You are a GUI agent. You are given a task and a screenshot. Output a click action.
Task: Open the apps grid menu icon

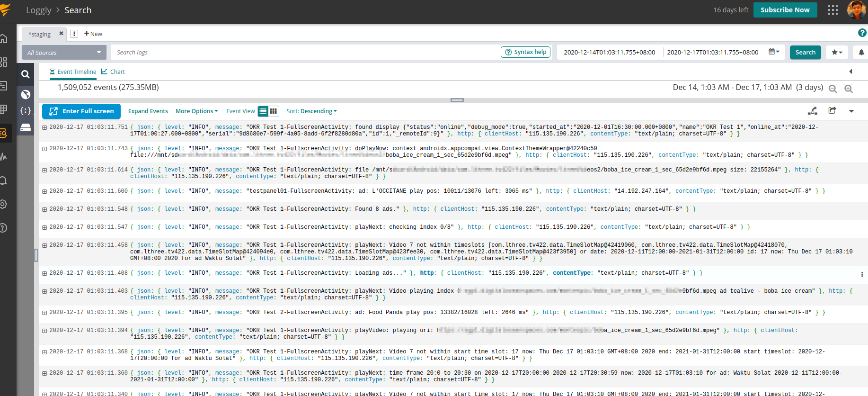coord(833,10)
